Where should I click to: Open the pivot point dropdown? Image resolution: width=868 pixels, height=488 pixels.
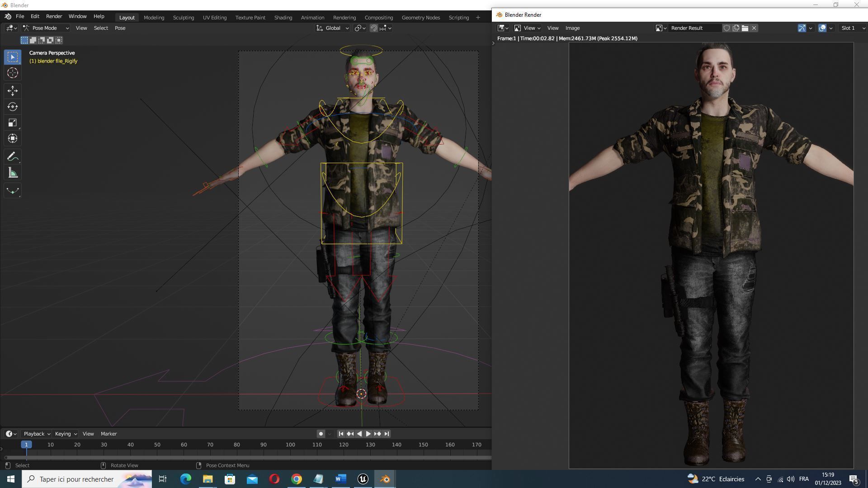pyautogui.click(x=360, y=28)
